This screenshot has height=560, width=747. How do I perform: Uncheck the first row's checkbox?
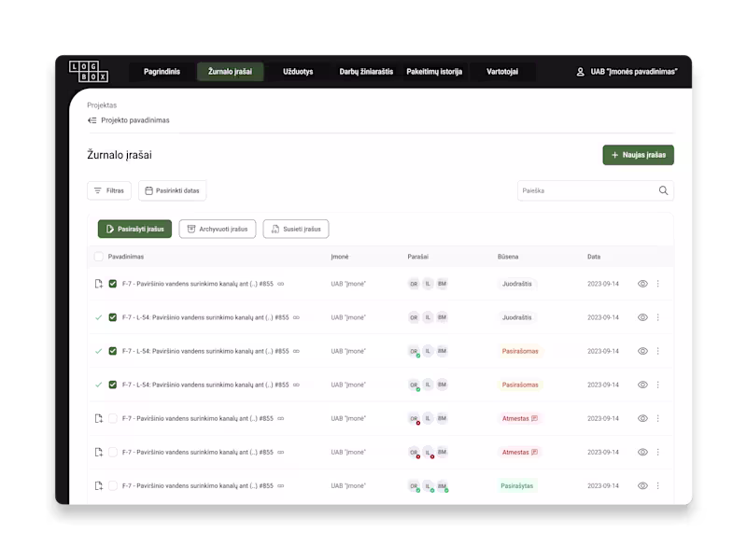[x=113, y=284]
